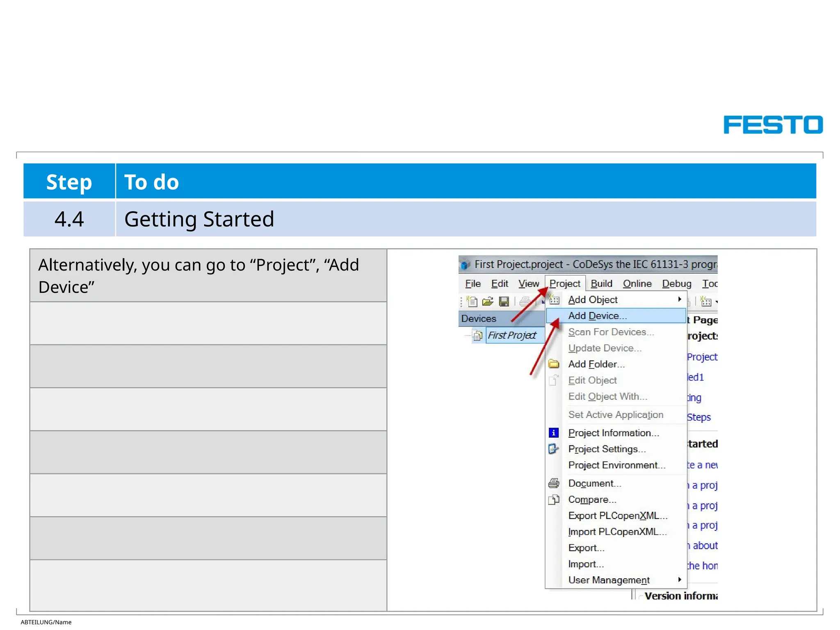Viewport: 840px width, 630px height.
Task: Choose Add Object menu entry
Action: (616, 300)
